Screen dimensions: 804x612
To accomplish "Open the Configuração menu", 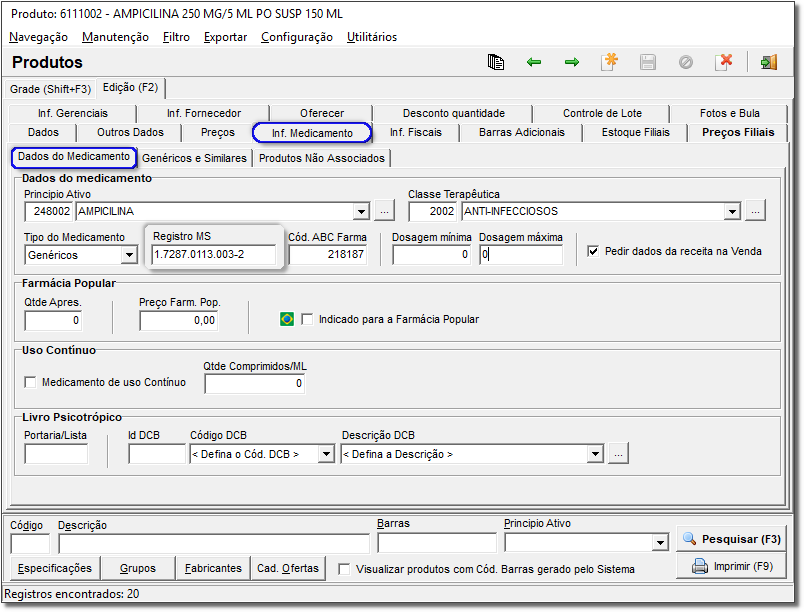I will click(x=297, y=37).
